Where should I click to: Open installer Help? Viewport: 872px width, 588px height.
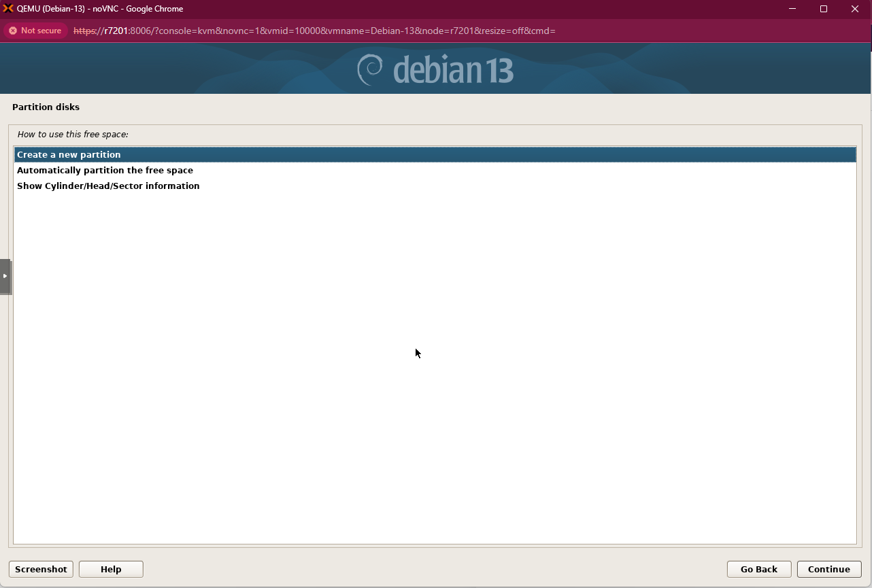111,569
